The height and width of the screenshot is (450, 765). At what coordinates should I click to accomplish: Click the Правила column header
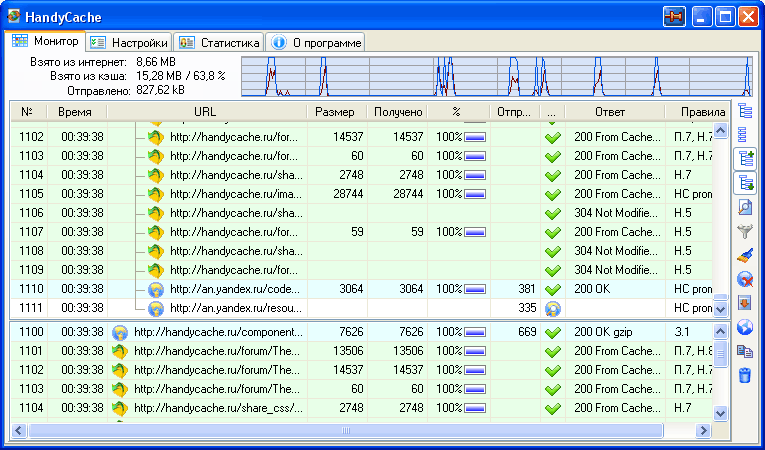[x=697, y=112]
